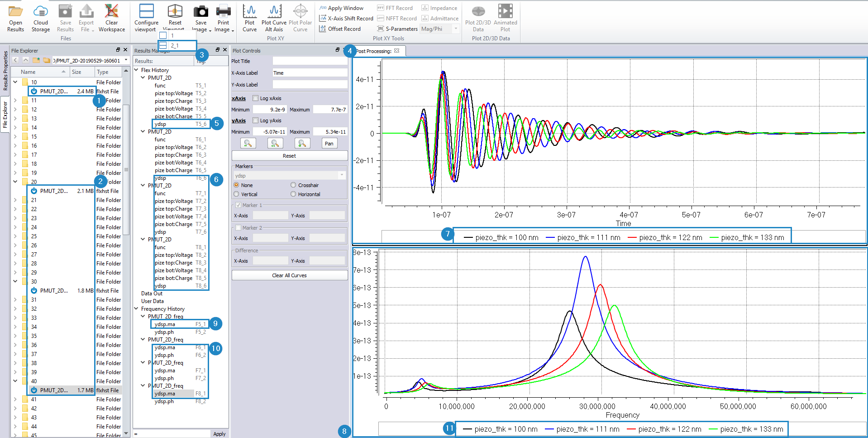Screen dimensions: 868x438
Task: Toggle the Marker 2 checkbox
Action: 238,228
